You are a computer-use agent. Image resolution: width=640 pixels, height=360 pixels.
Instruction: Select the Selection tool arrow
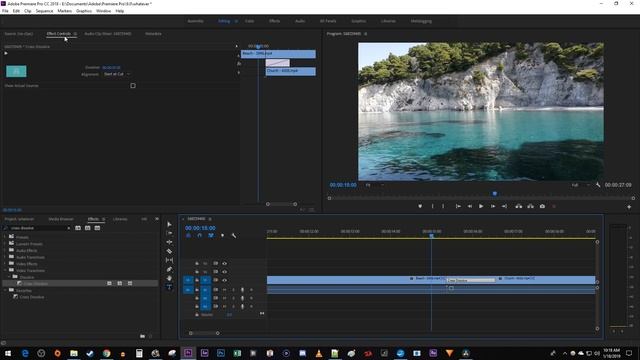point(169,224)
